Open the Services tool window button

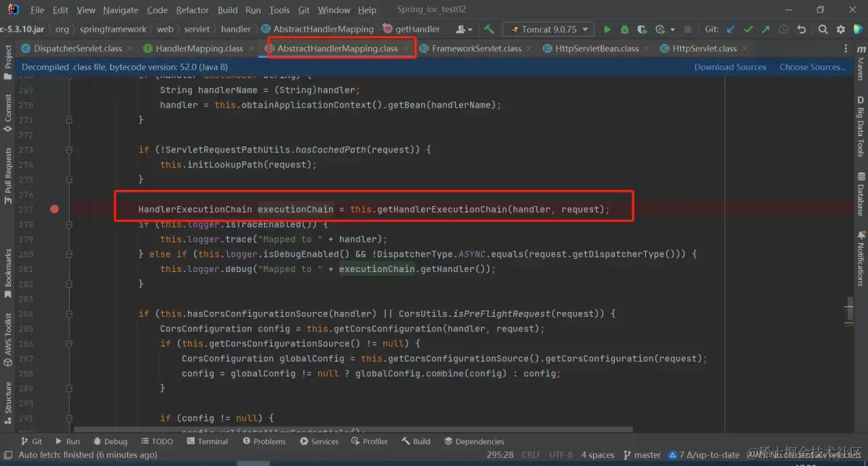[319, 441]
